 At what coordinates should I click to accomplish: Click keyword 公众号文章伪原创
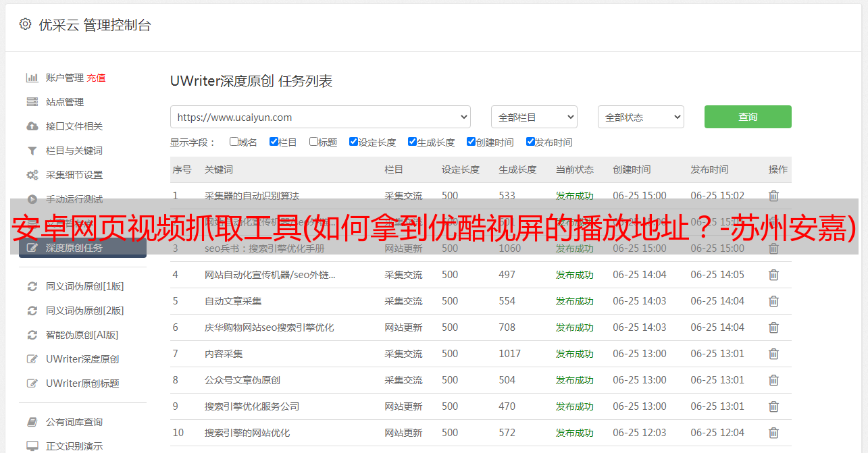click(x=242, y=380)
